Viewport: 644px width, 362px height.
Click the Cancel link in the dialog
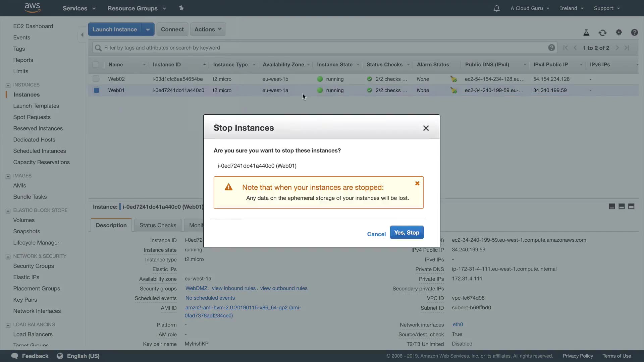[x=376, y=234]
